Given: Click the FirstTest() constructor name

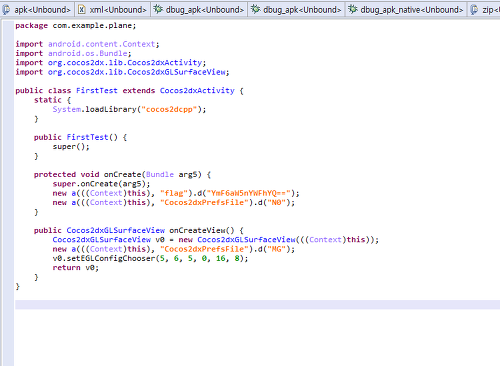Looking at the screenshot, I should click(87, 137).
